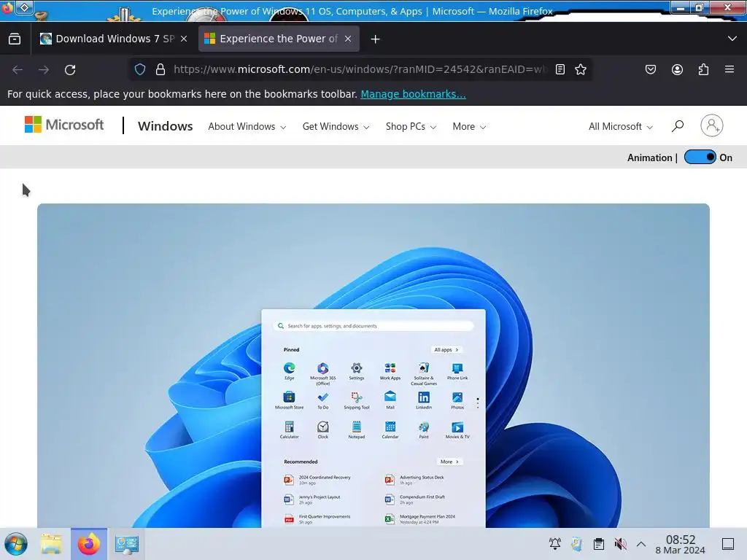Open a new tab

point(376,39)
